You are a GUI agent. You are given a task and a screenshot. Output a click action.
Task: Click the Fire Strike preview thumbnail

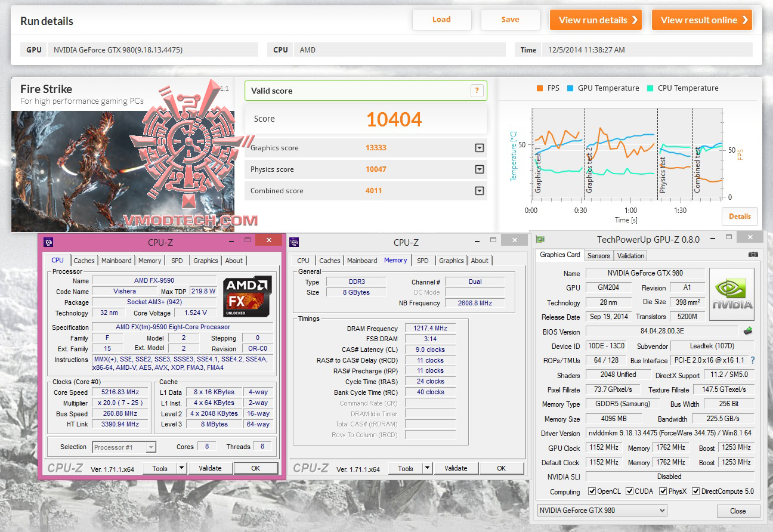click(123, 171)
